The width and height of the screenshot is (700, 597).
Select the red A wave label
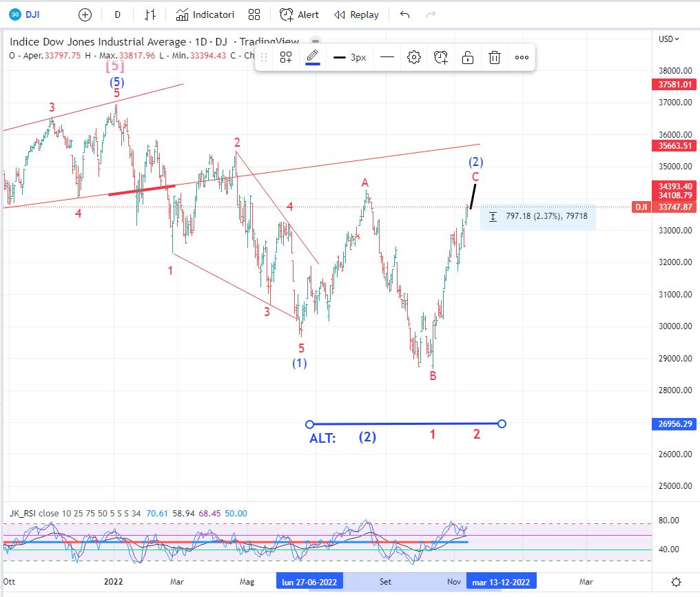[x=364, y=182]
